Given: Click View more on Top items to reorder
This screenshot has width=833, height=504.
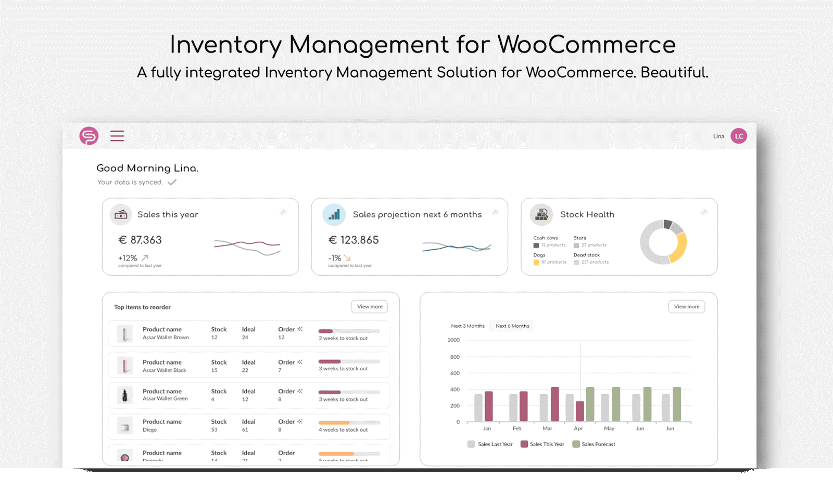Looking at the screenshot, I should point(369,306).
